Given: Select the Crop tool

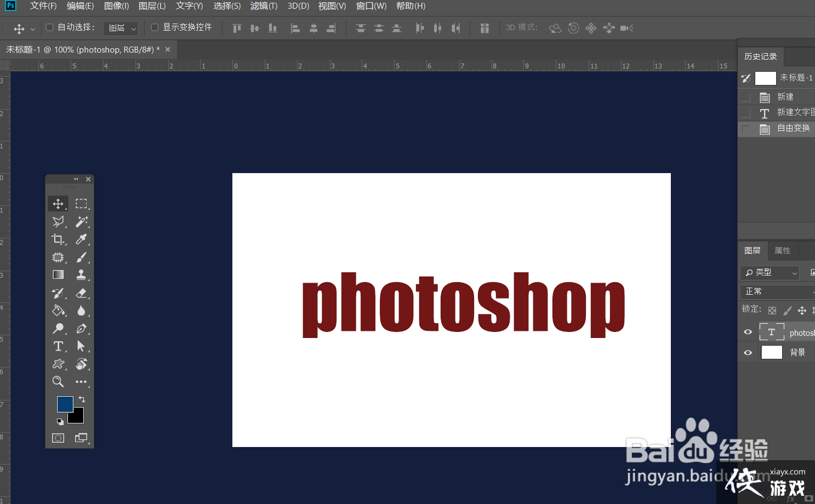Looking at the screenshot, I should tap(58, 239).
